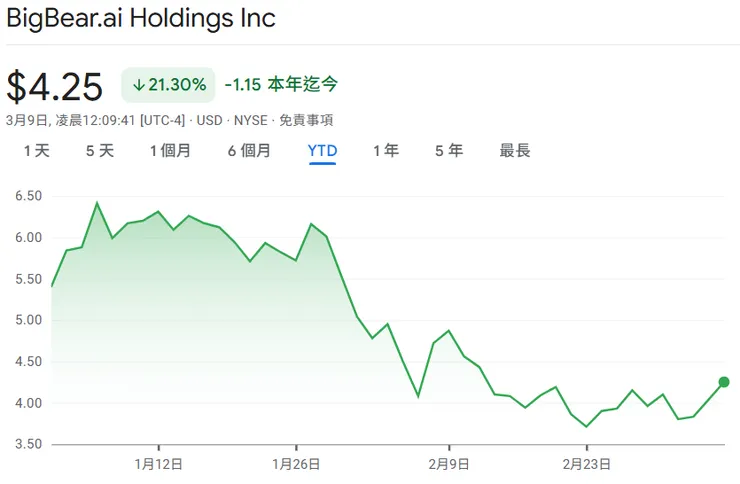The width and height of the screenshot is (740, 484).
Task: Open the 6個月 range tab
Action: pyautogui.click(x=249, y=151)
